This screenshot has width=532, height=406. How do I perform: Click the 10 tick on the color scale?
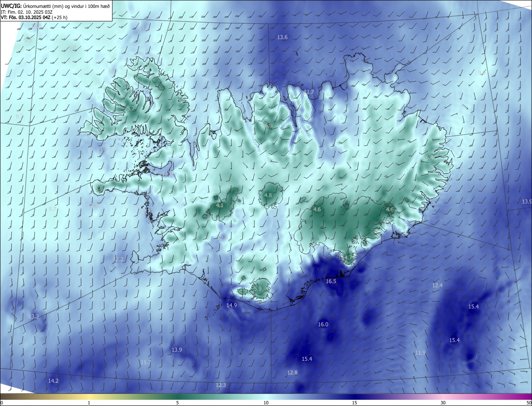point(266,403)
